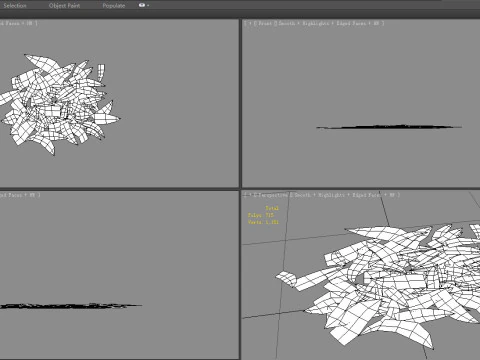Click the flat mesh in the Front viewport
Image resolution: width=480 pixels, height=360 pixels.
[389, 127]
